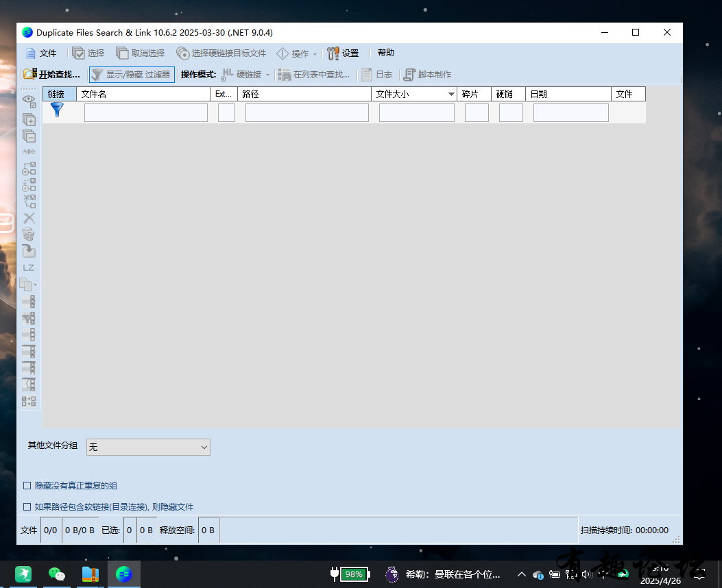Image resolution: width=722 pixels, height=588 pixels.
Task: Click the cloud sync tray icon
Action: click(538, 575)
